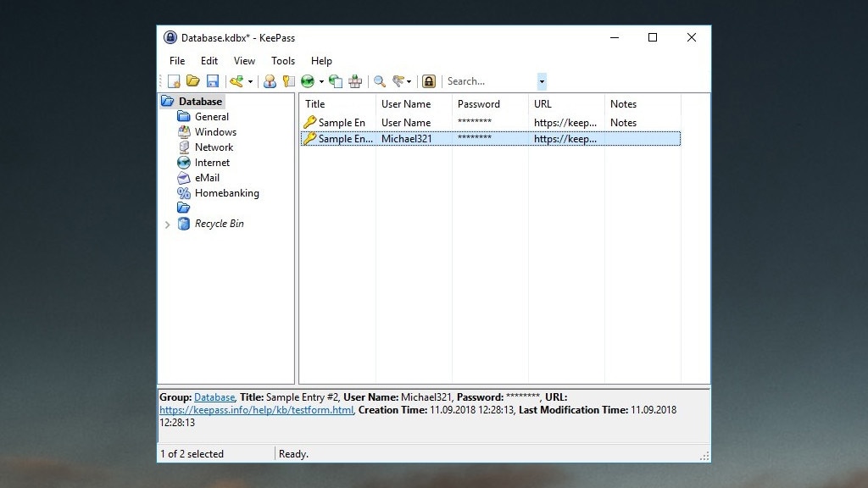
Task: Select the first Sample Entry row
Action: point(491,122)
